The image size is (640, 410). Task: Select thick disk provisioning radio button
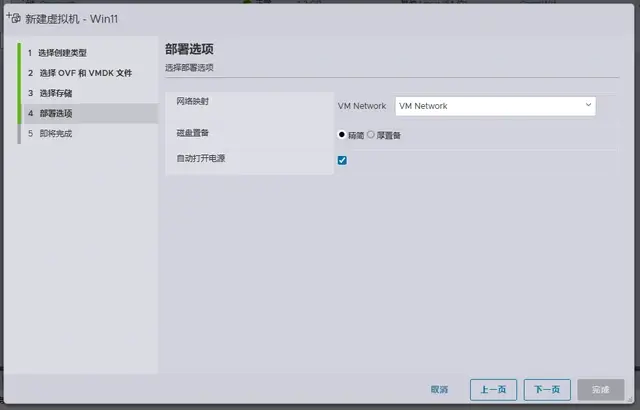pos(371,135)
